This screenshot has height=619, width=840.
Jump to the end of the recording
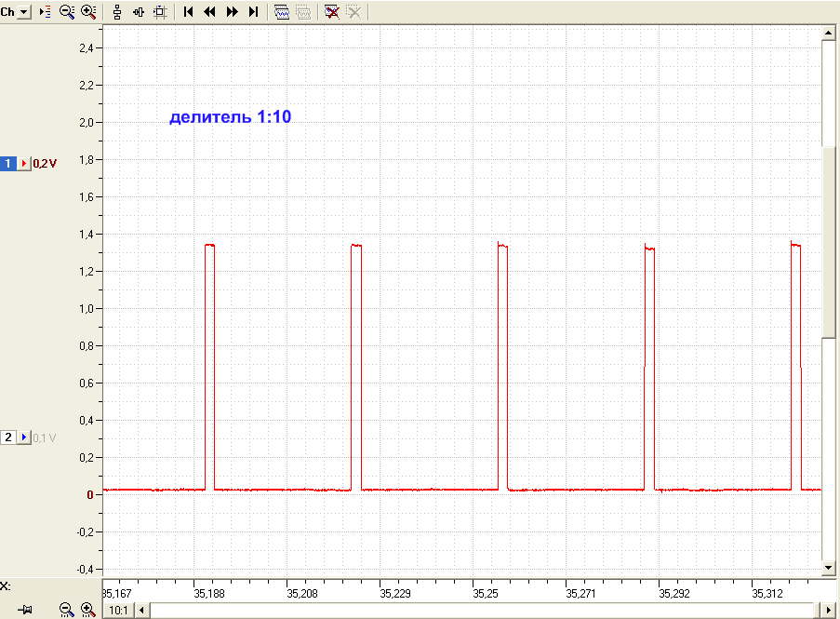point(253,12)
